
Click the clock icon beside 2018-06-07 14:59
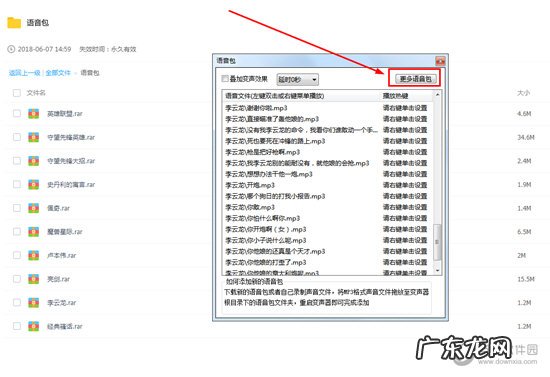[11, 49]
